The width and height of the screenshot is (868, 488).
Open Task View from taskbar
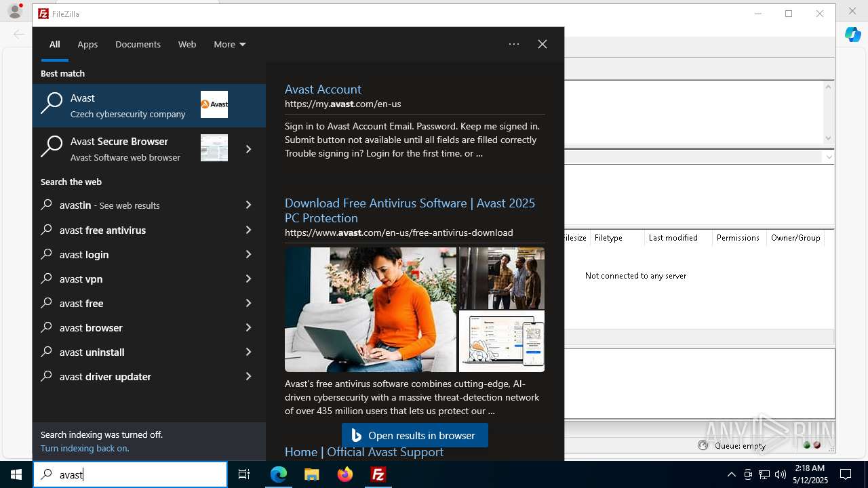244,474
